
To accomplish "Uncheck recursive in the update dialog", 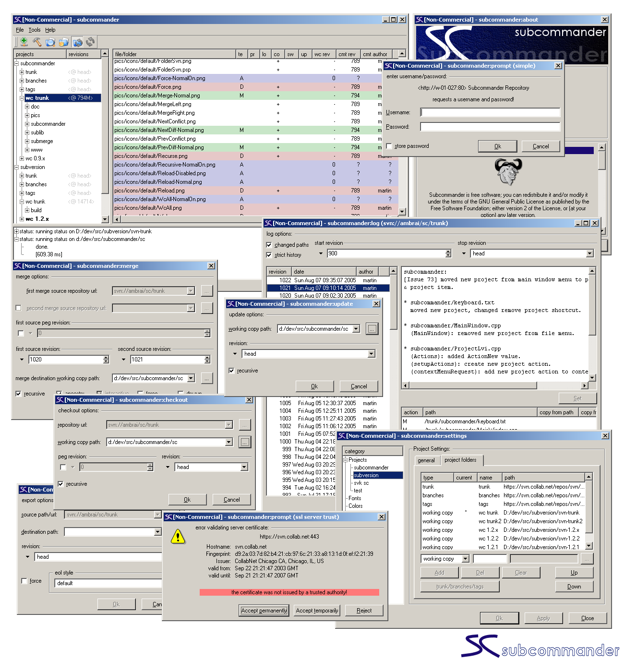I will pos(232,371).
